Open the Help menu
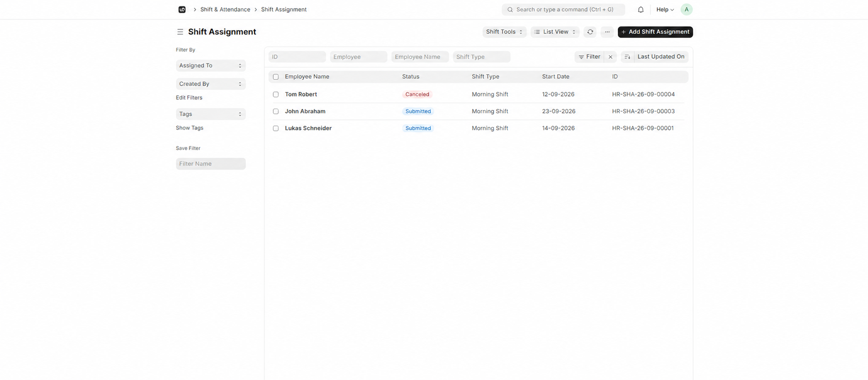The width and height of the screenshot is (868, 380). (x=665, y=10)
